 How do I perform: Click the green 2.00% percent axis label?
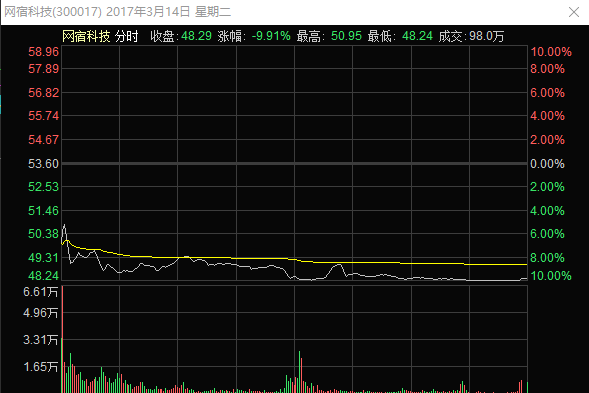point(547,187)
